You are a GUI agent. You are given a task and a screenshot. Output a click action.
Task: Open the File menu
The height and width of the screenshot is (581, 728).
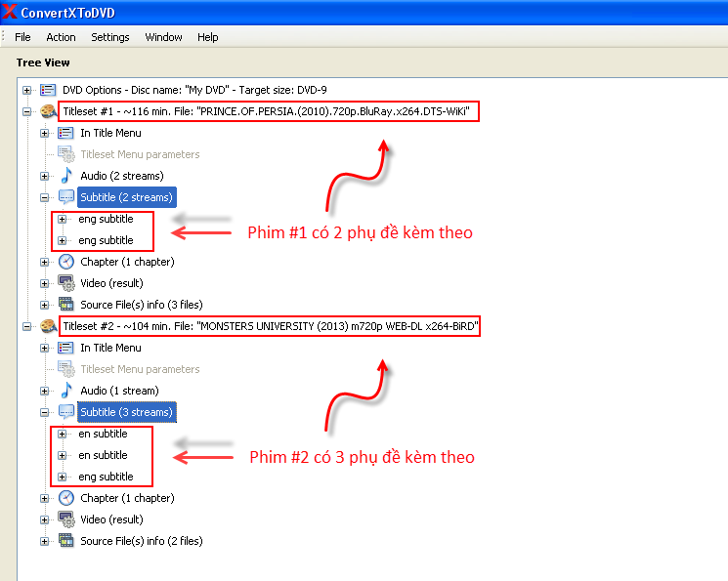coord(22,37)
